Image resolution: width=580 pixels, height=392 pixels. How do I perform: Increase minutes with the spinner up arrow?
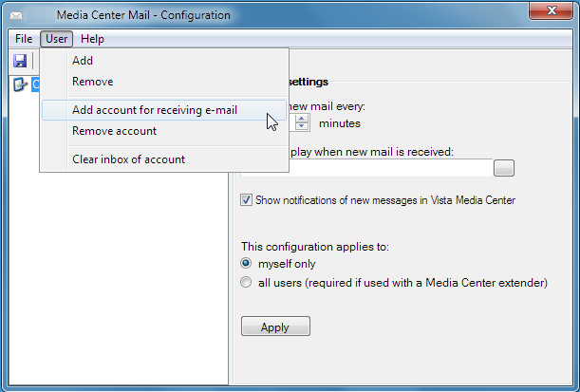(302, 119)
